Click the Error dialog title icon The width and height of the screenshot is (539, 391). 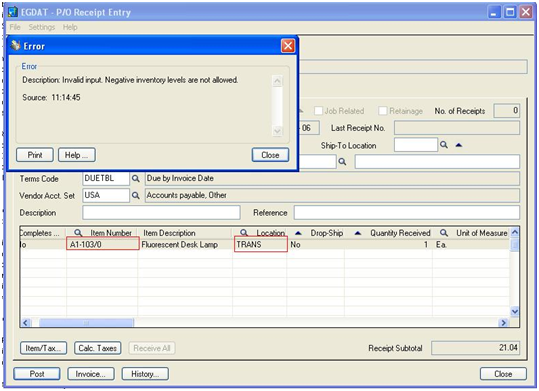click(15, 45)
